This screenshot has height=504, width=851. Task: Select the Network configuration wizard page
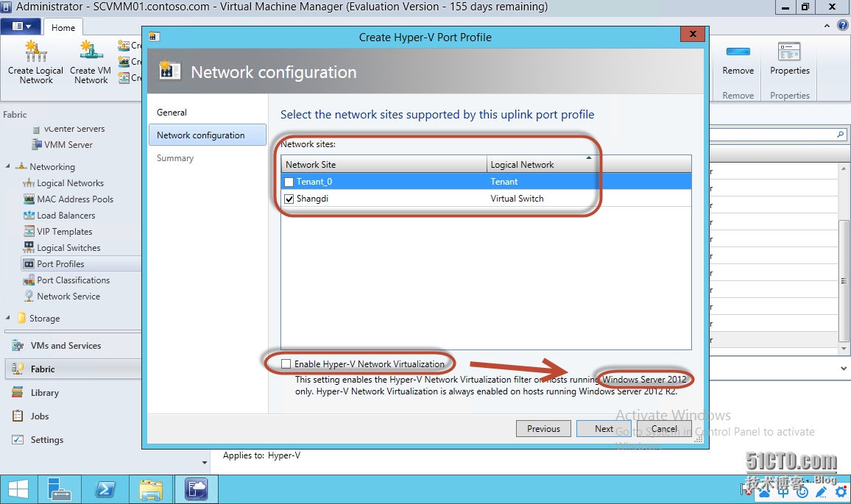[208, 135]
